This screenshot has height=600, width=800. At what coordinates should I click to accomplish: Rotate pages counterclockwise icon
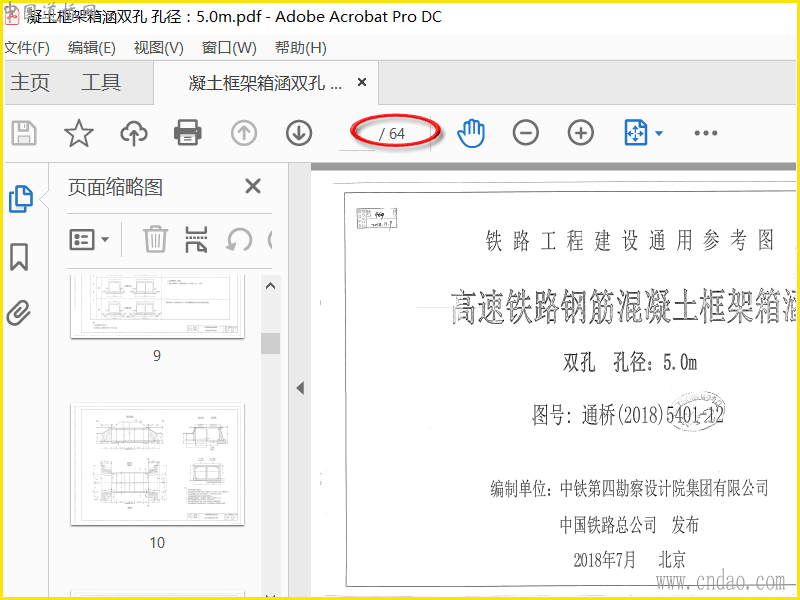click(239, 239)
